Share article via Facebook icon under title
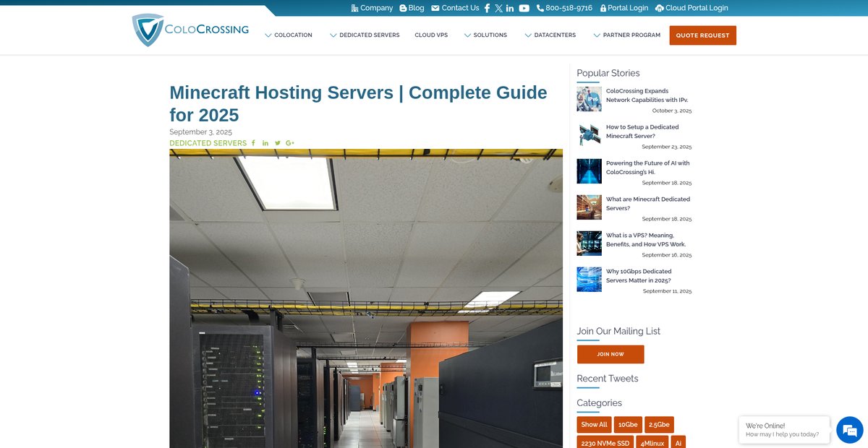Viewport: 868px width, 448px height. 253,143
